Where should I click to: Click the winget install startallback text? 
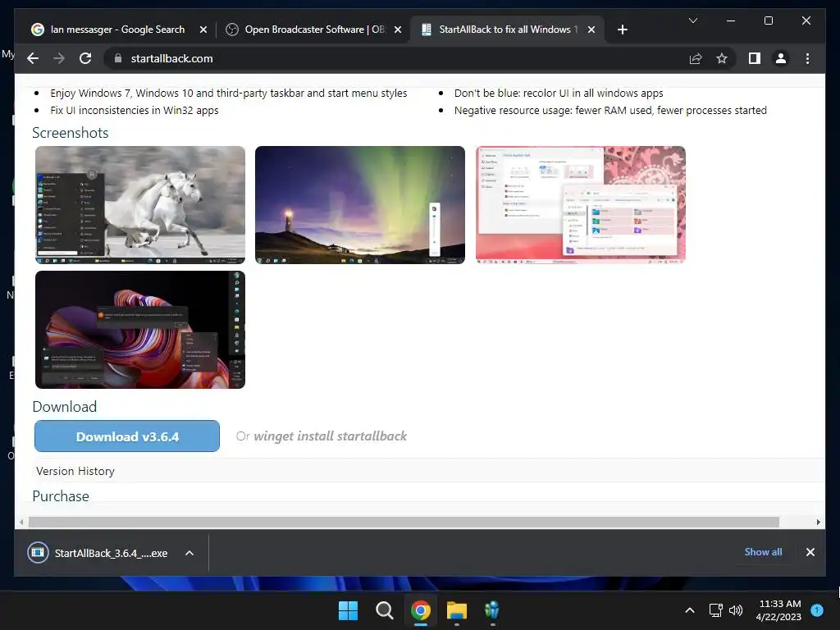point(330,436)
